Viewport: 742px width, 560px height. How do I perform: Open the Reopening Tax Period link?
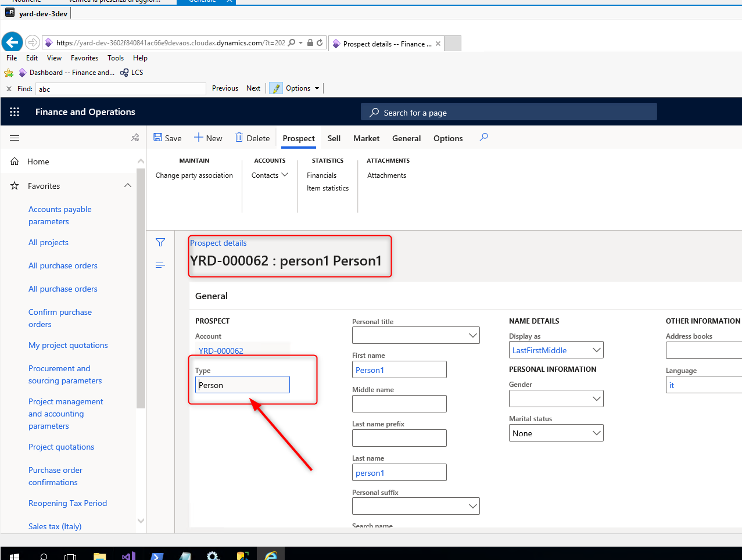point(67,503)
